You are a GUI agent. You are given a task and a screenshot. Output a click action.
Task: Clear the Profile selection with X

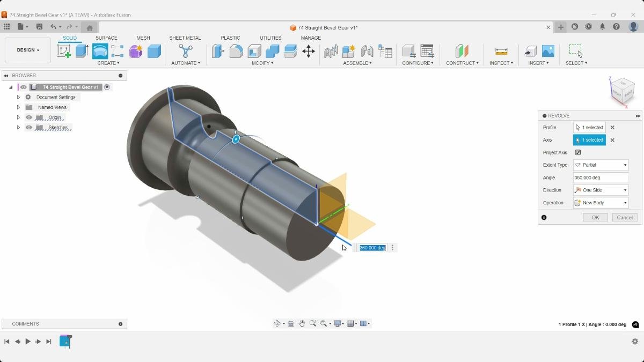point(612,128)
